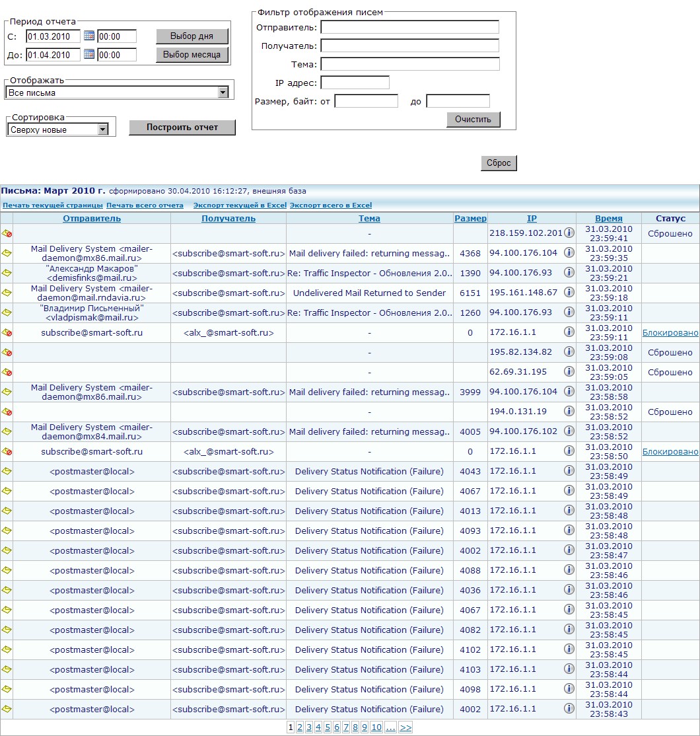Screen dimensions: 700x736
Task: Open 'Блокировано' status link at 23:59:11
Action: [670, 332]
